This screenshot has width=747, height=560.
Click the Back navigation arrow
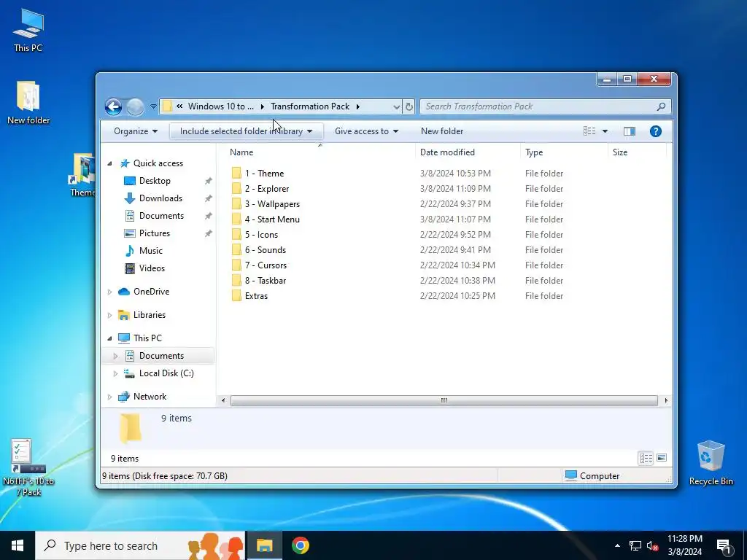[113, 106]
